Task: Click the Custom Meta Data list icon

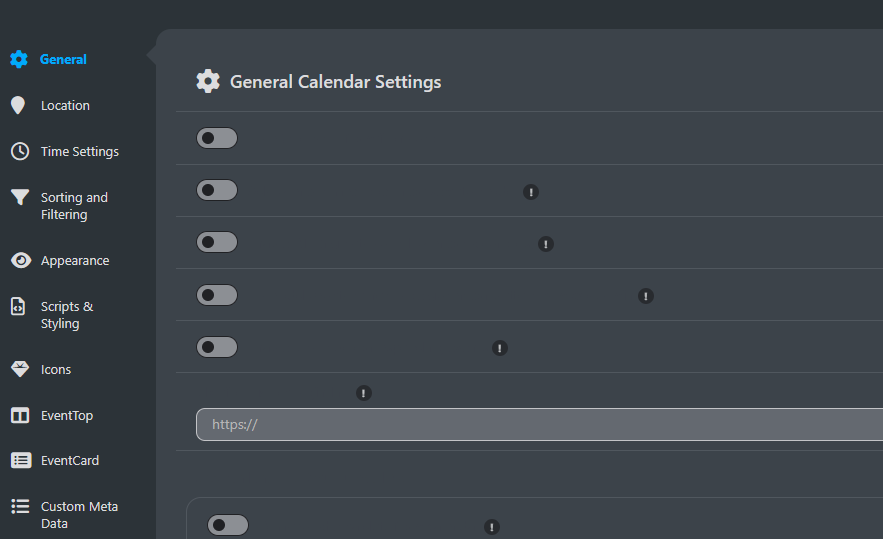Action: click(20, 506)
